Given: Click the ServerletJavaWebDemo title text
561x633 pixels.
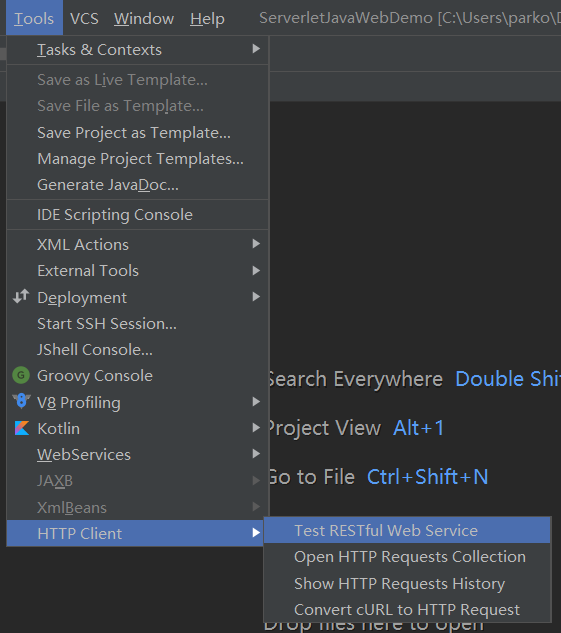Looking at the screenshot, I should click(x=346, y=18).
